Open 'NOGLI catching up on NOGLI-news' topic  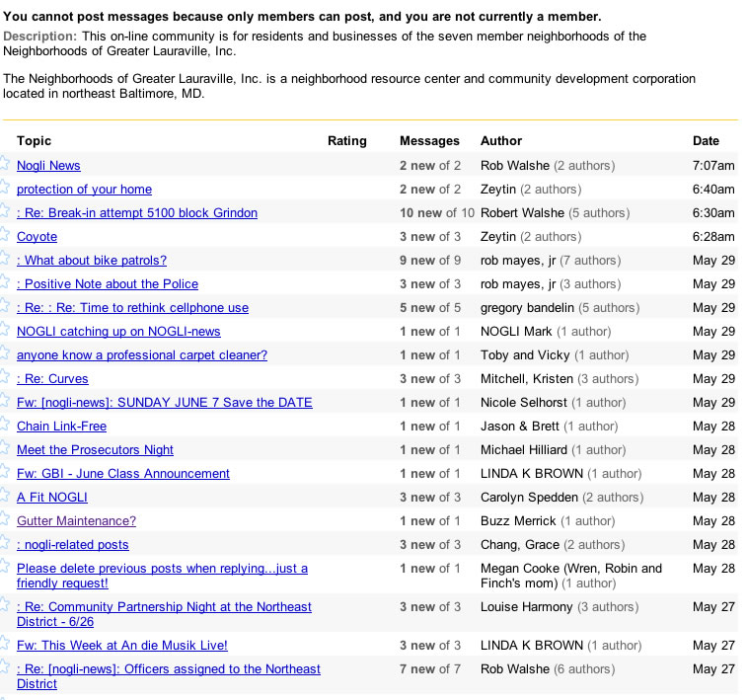click(118, 332)
